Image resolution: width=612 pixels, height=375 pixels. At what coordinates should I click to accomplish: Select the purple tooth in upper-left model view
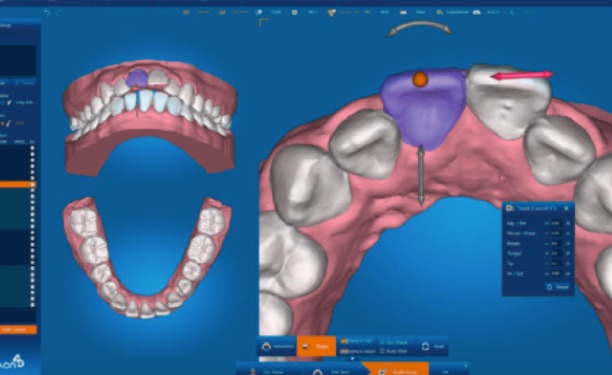pos(137,78)
